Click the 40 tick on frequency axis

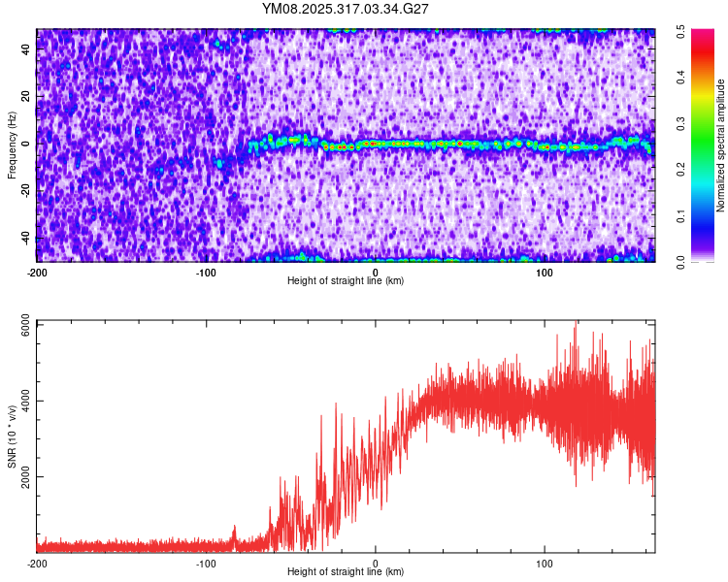(27, 51)
